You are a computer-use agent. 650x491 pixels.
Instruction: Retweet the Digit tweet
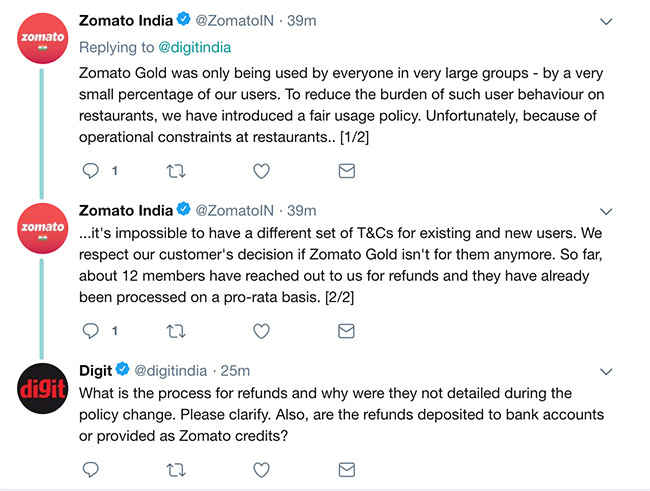click(x=176, y=470)
